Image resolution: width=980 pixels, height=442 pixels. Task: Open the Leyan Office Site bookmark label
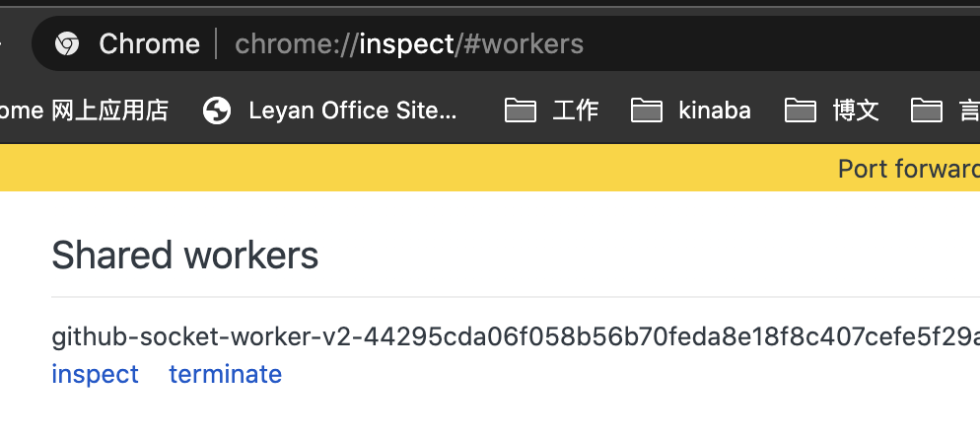click(x=353, y=110)
